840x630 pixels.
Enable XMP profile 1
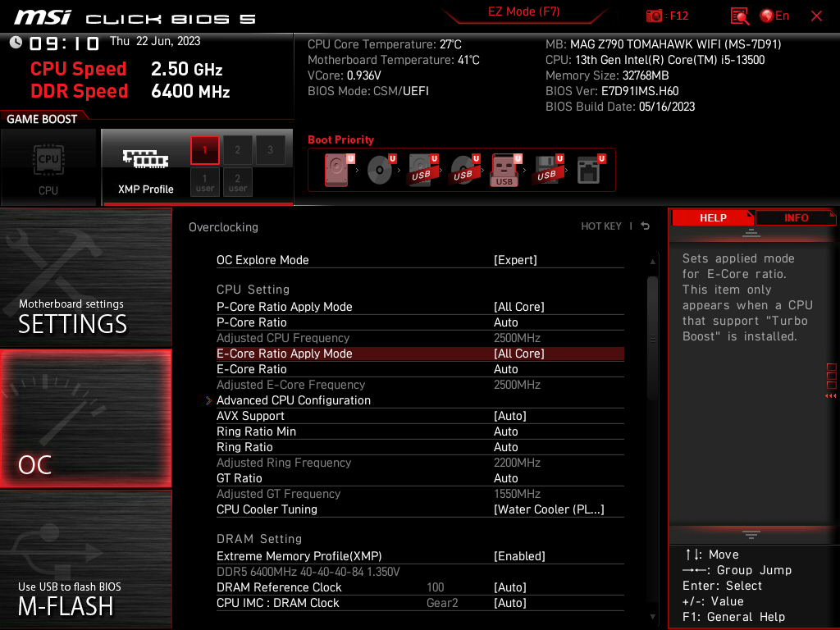[x=204, y=150]
